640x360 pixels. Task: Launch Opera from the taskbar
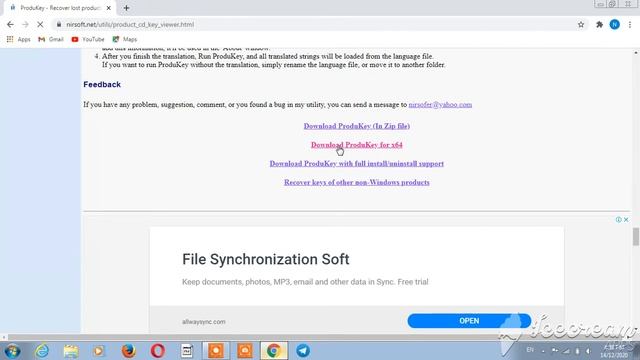158,351
